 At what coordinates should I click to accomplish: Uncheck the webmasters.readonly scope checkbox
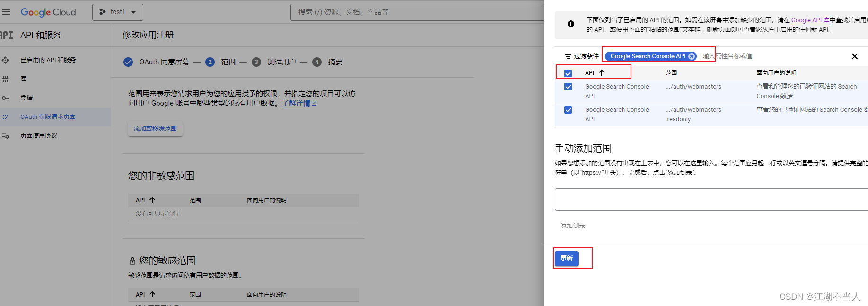pyautogui.click(x=568, y=110)
